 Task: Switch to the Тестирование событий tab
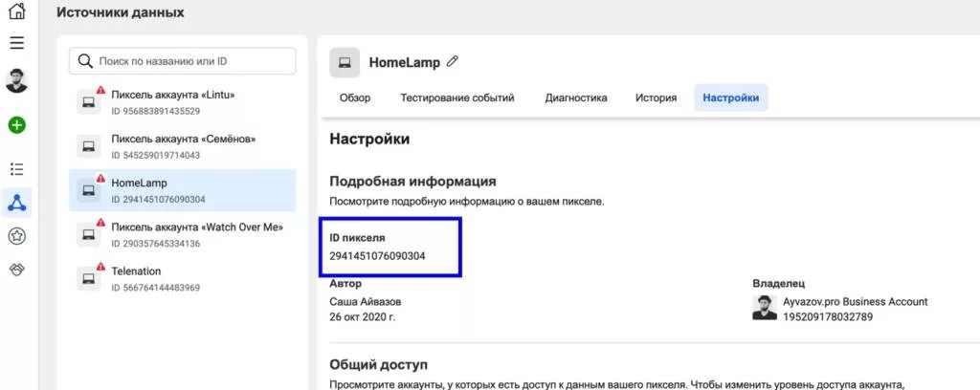[457, 97]
